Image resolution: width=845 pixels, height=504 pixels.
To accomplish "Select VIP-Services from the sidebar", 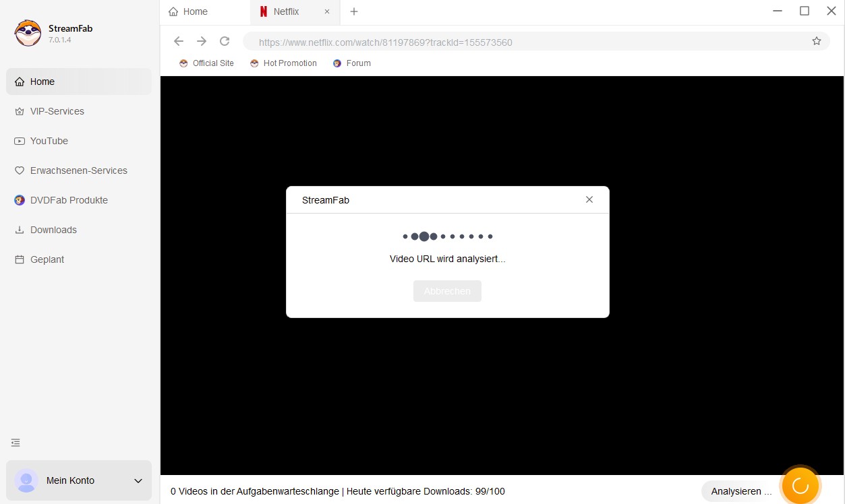I will [57, 111].
